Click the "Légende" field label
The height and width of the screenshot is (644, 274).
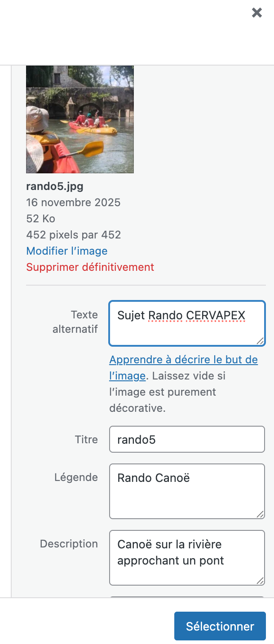point(76,477)
